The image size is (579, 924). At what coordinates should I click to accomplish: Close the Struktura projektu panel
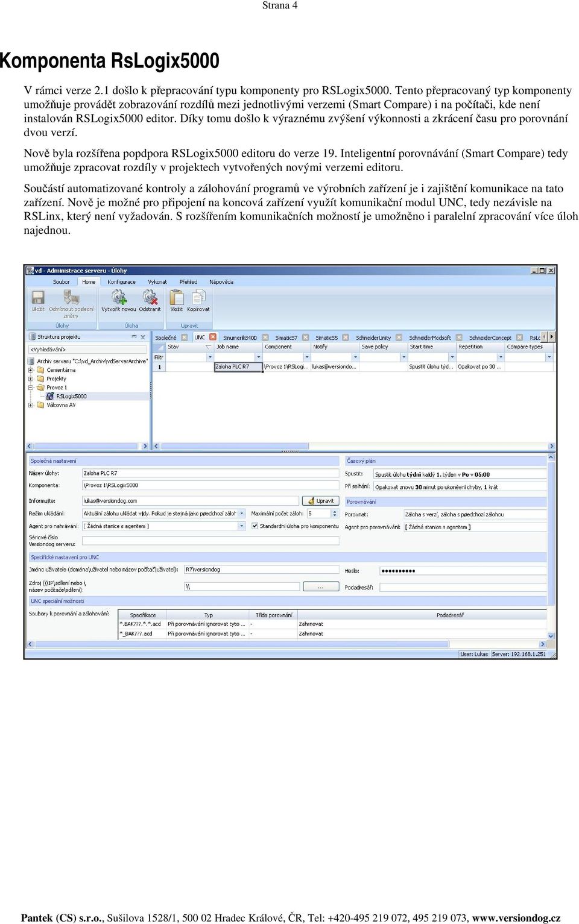click(143, 337)
